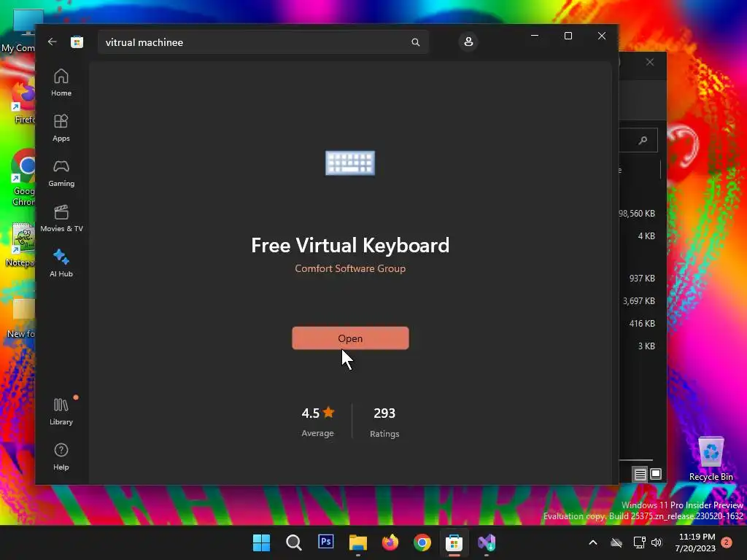Expand the hidden system tray icons chevron

pos(593,542)
